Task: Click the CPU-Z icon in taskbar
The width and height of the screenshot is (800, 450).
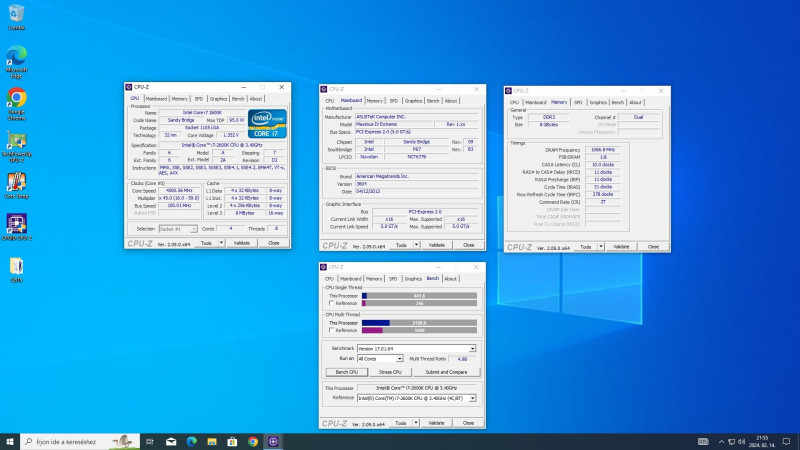Action: pyautogui.click(x=274, y=441)
